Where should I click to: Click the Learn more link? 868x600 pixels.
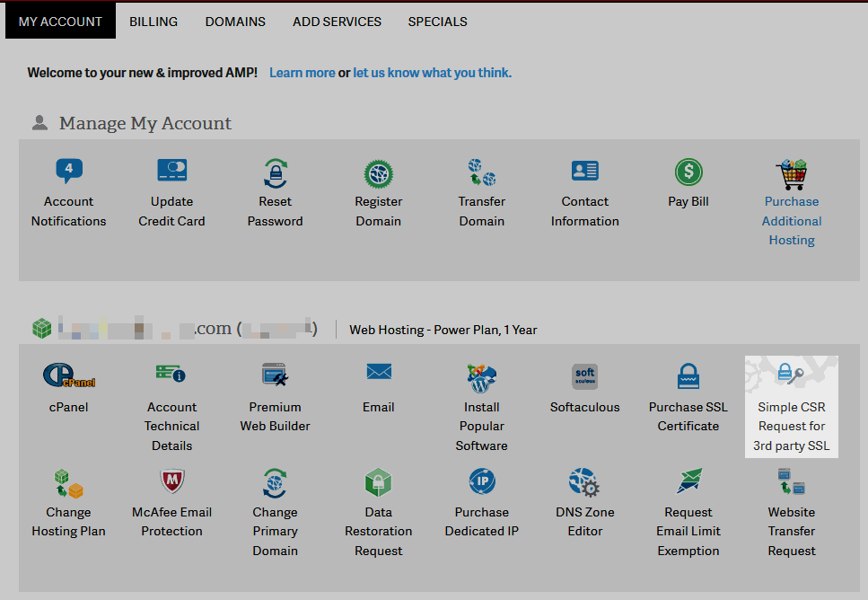point(302,73)
